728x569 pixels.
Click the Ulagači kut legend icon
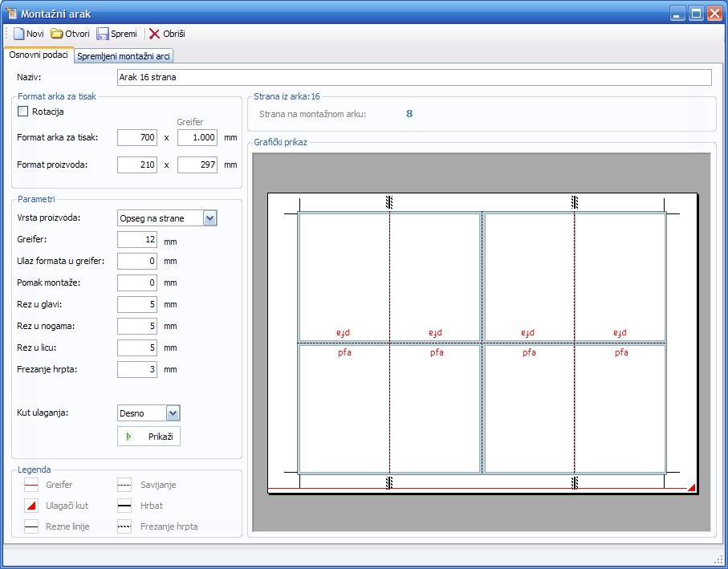click(x=31, y=506)
